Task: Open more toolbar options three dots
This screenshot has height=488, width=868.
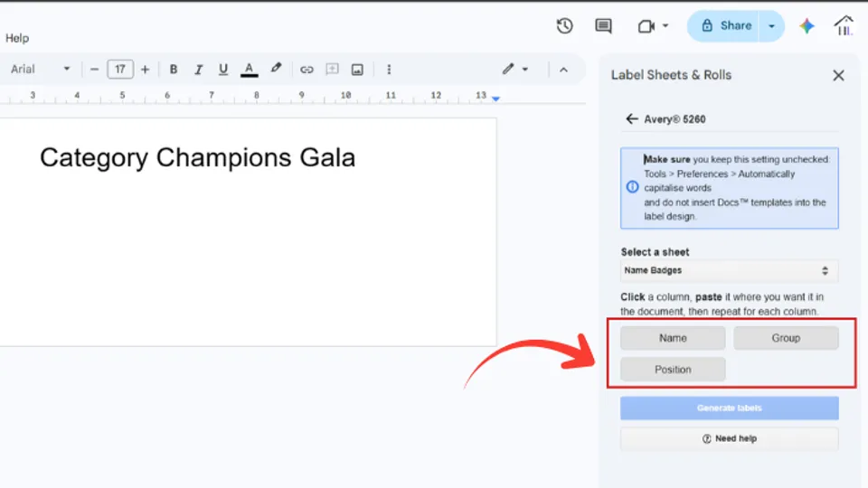Action: click(x=389, y=70)
